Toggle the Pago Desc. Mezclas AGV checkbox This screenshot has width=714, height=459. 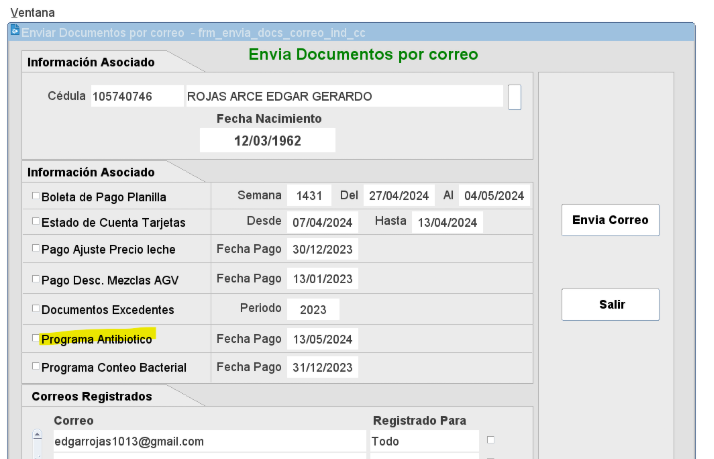click(36, 279)
